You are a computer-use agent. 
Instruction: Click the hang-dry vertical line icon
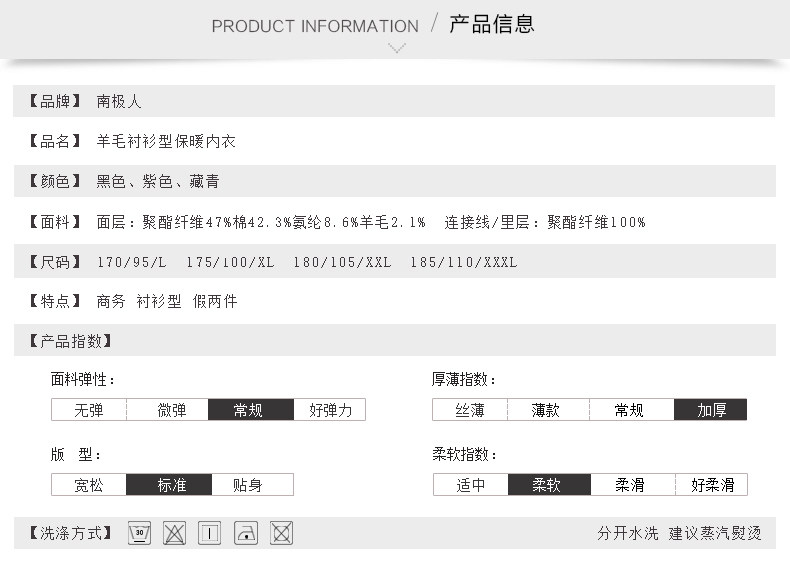(x=209, y=533)
